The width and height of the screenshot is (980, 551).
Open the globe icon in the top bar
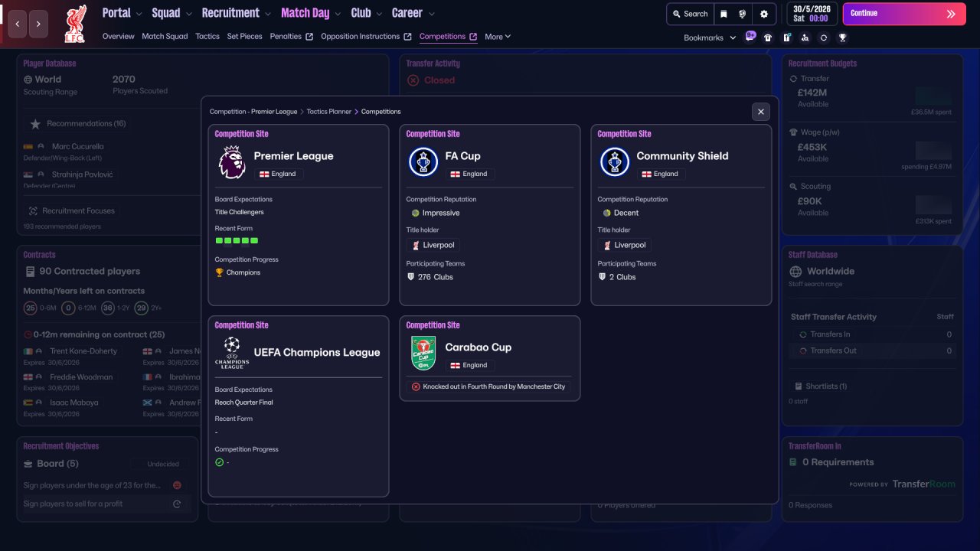point(743,14)
